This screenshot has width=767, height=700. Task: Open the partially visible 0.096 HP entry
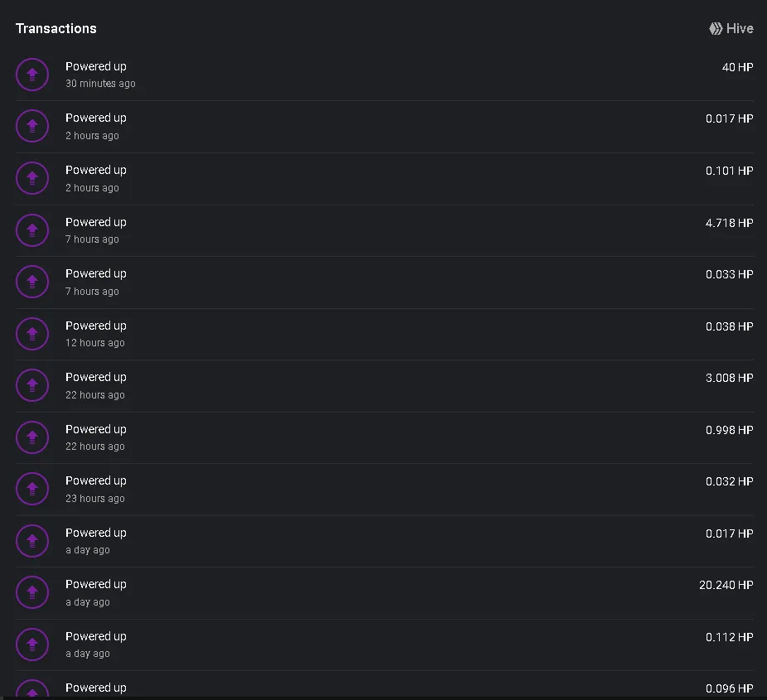coord(384,685)
